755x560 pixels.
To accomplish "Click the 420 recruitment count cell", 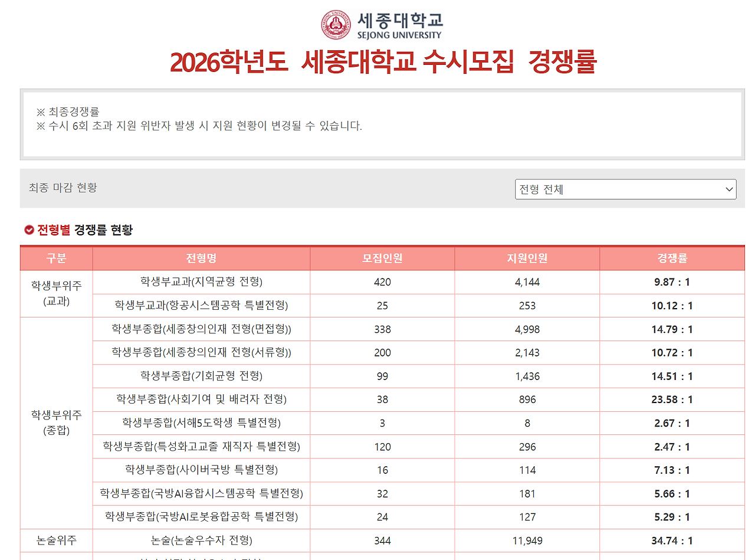I will [382, 282].
